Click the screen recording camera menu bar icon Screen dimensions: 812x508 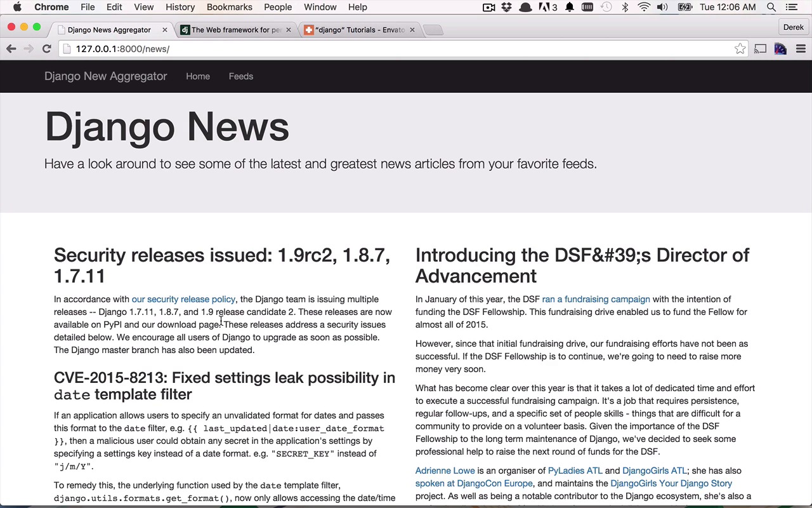(488, 7)
